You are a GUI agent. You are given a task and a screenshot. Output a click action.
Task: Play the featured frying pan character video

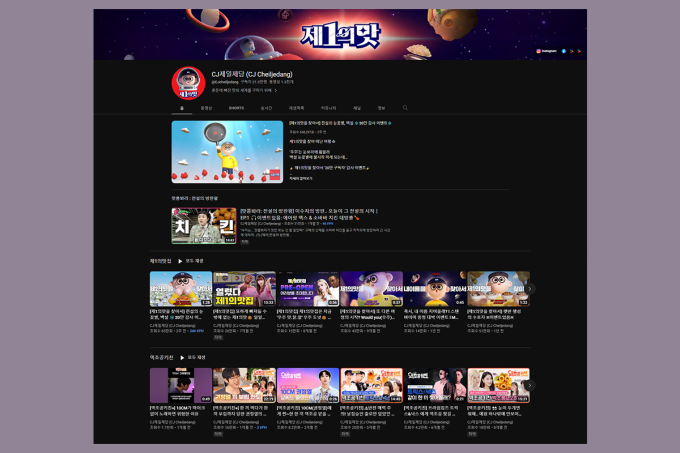click(x=227, y=152)
